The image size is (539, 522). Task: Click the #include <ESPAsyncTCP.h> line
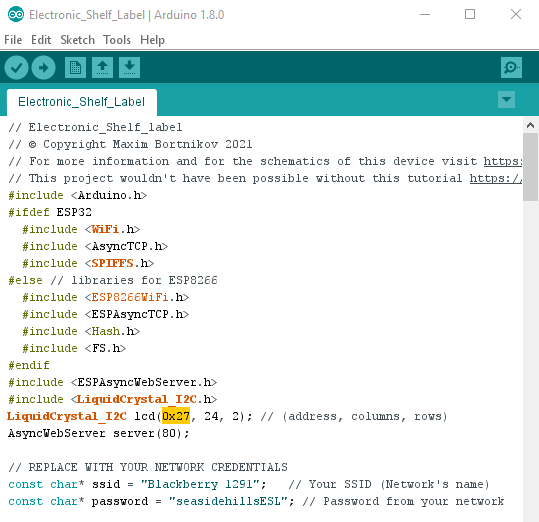click(x=106, y=314)
